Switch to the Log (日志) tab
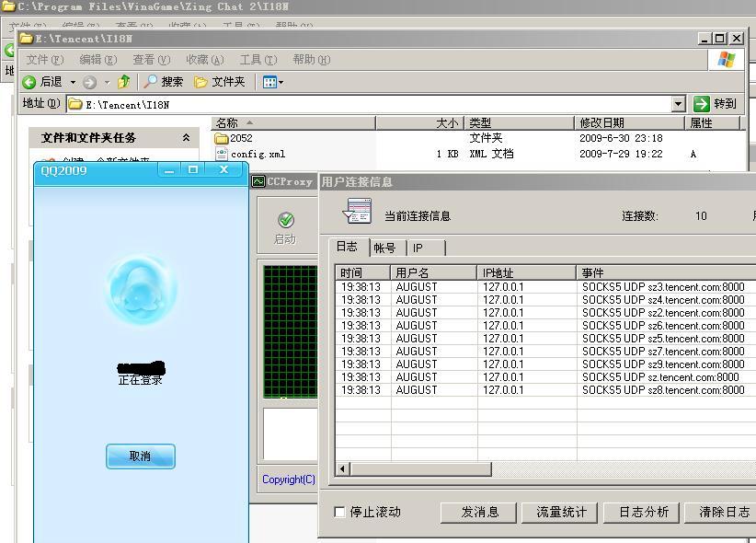This screenshot has width=756, height=543. click(x=349, y=247)
